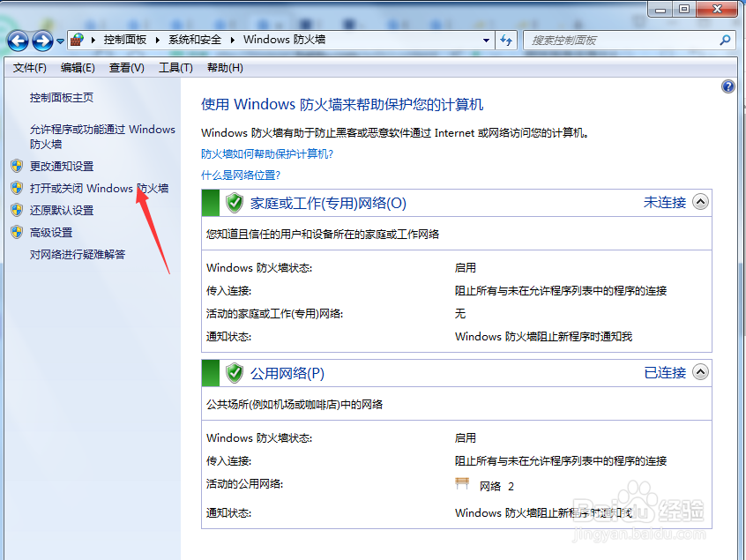Click shield icon beside 还原默认设置
Screen dimensions: 746x560
point(17,210)
